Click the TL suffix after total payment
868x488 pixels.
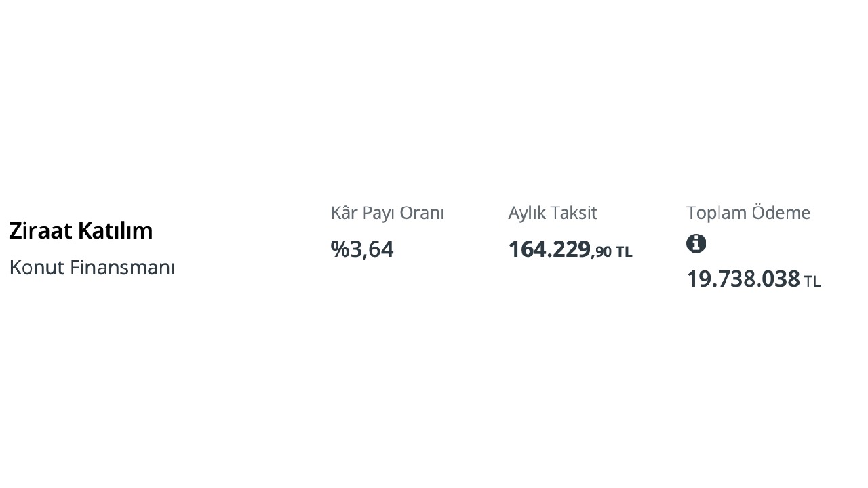[x=812, y=281]
